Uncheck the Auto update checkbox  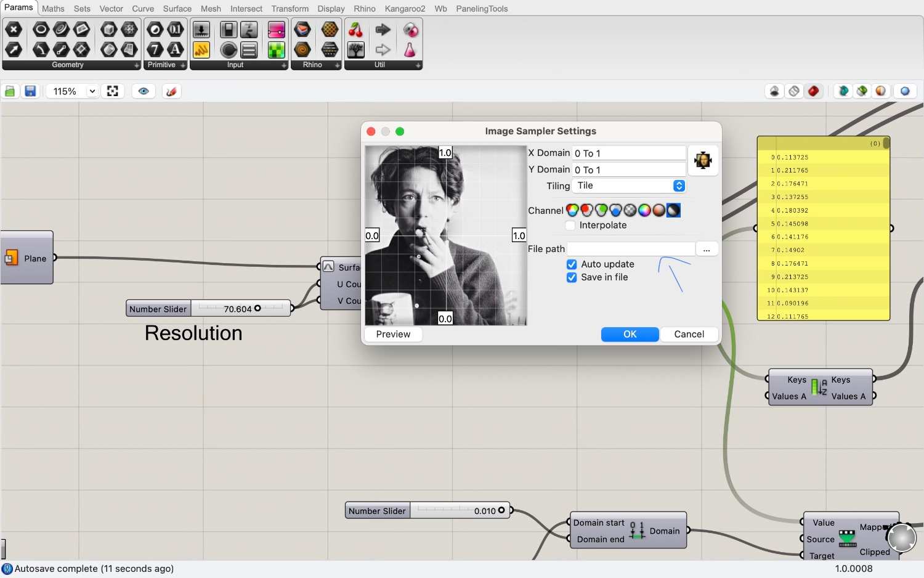point(572,264)
